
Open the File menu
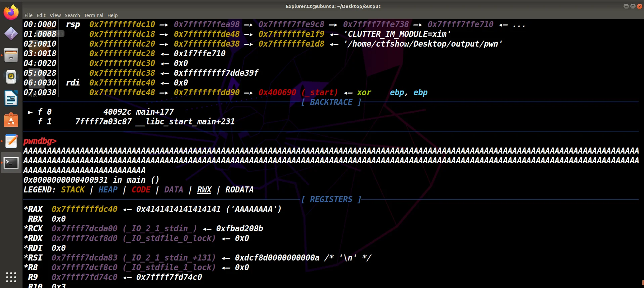click(29, 15)
